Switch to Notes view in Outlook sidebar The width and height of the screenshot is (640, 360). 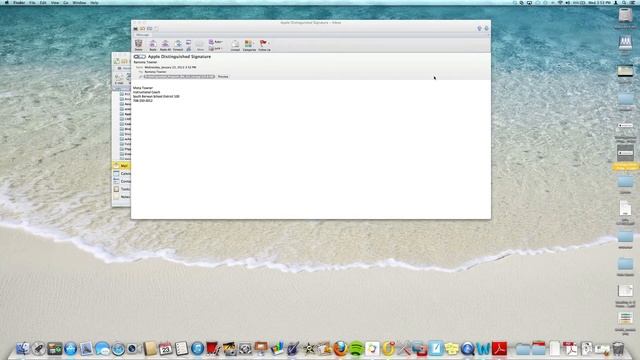point(121,197)
